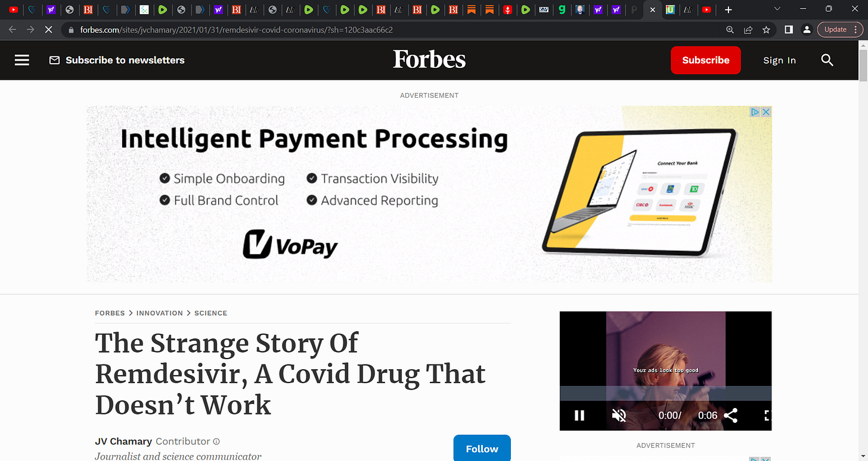Switch to the tab with red download-arrow favicon

coord(507,10)
